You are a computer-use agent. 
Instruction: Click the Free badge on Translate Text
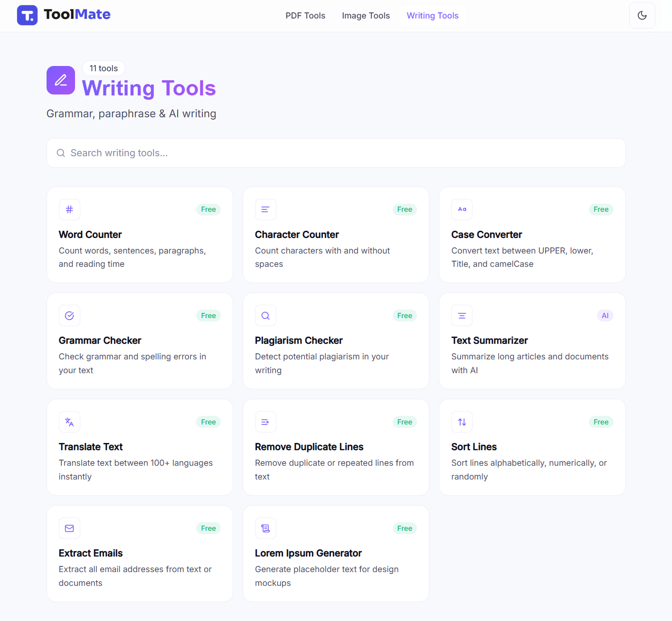tap(208, 422)
